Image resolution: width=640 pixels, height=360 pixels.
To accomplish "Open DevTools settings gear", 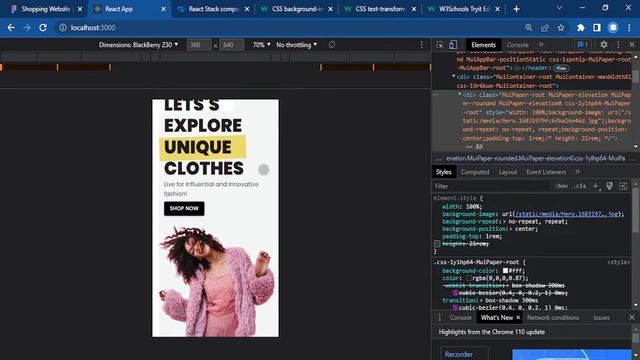I will 604,44.
